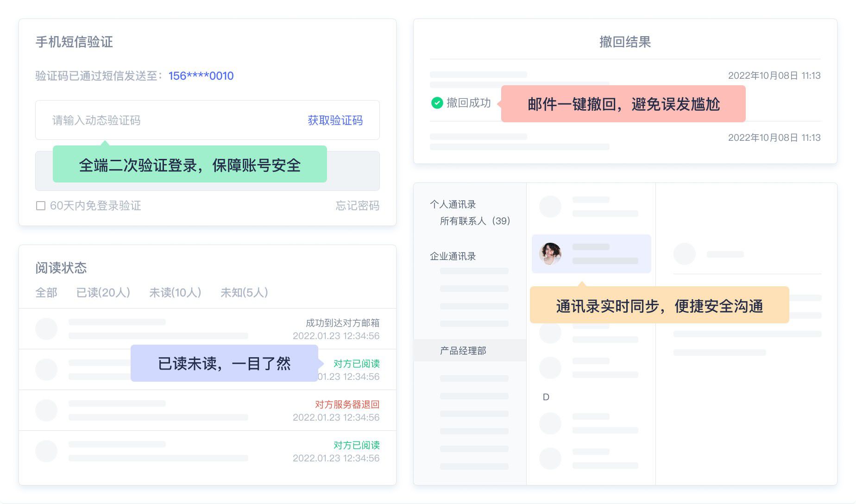Screen dimensions: 856x504
Task: Click the masked phone number 156****0010
Action: 200,76
